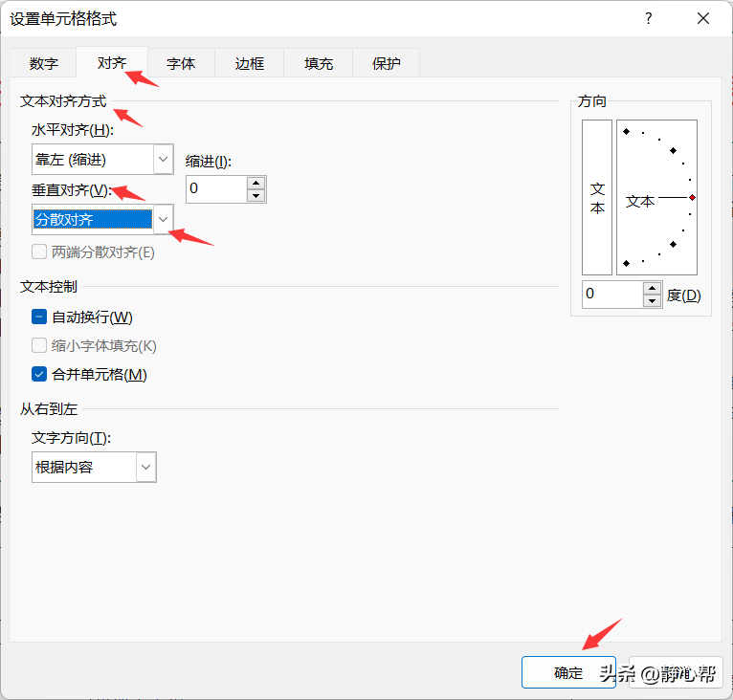
Task: Click the help question mark icon
Action: (649, 19)
